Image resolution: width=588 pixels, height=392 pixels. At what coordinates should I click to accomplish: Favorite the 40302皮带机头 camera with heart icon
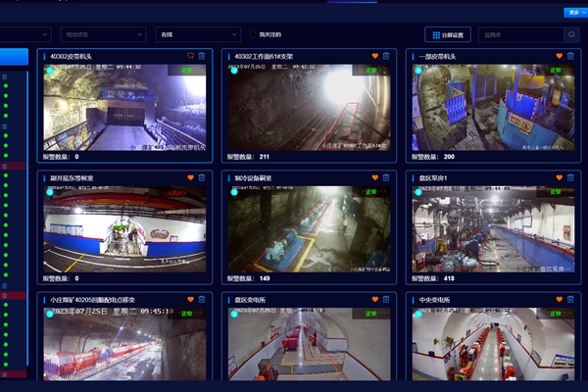[191, 56]
